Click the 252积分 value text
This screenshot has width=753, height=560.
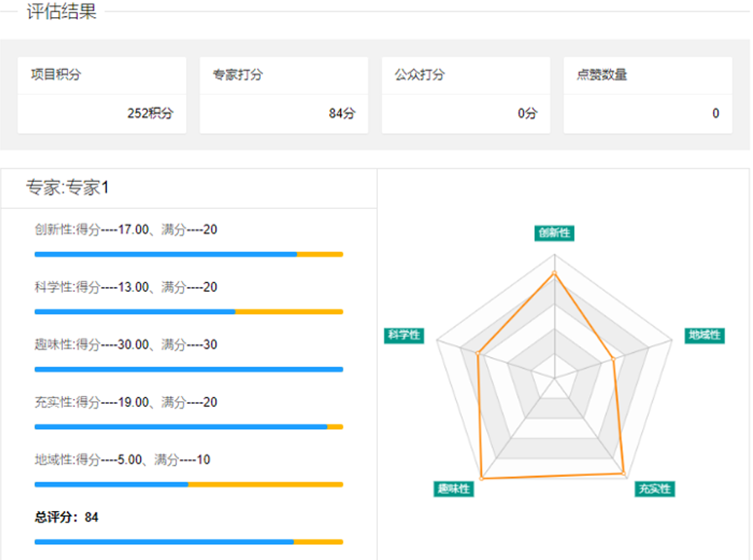tap(150, 114)
